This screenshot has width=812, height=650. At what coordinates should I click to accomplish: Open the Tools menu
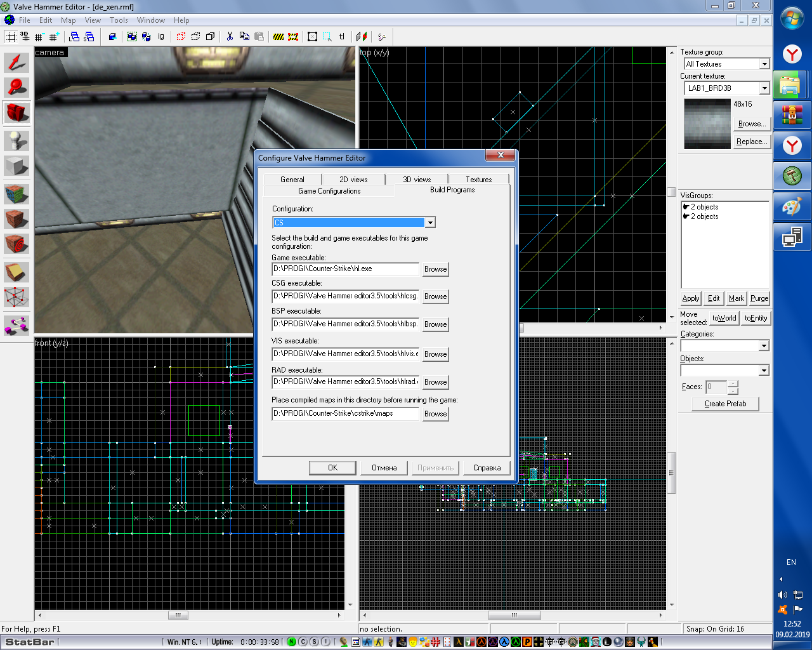pos(119,20)
